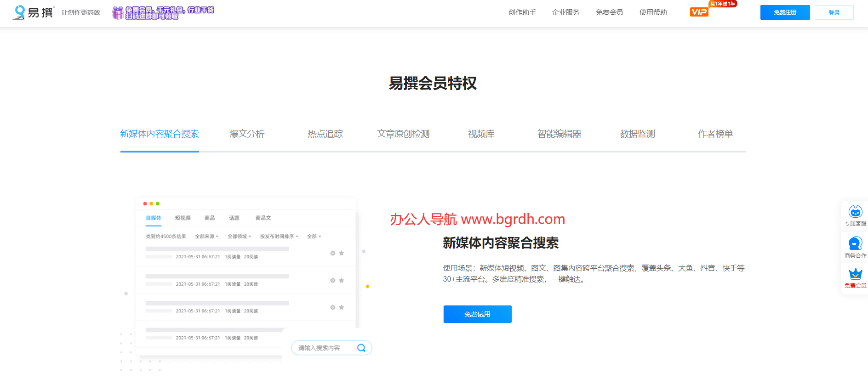This screenshot has width=868, height=390.
Task: Click the 登录 button
Action: point(834,12)
